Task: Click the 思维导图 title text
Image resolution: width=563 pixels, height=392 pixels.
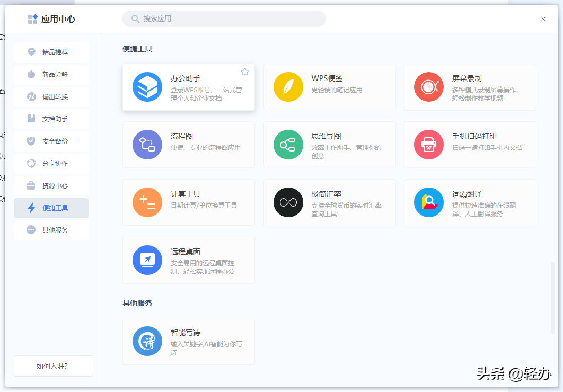Action: point(326,136)
